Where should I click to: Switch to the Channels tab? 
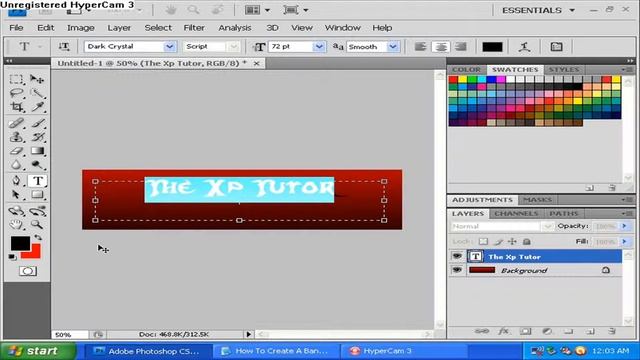tap(516, 213)
